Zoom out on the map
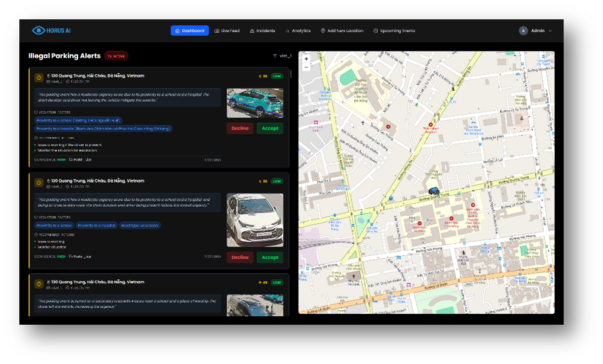603x364 pixels. [x=306, y=67]
